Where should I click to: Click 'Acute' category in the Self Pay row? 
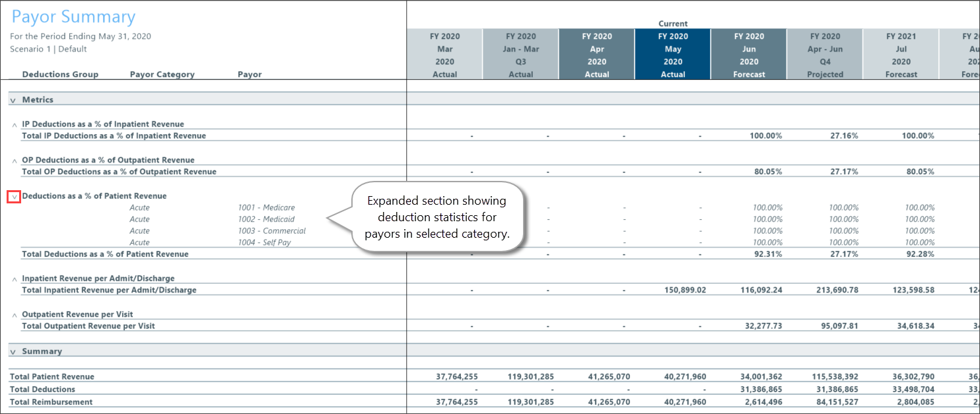point(139,243)
